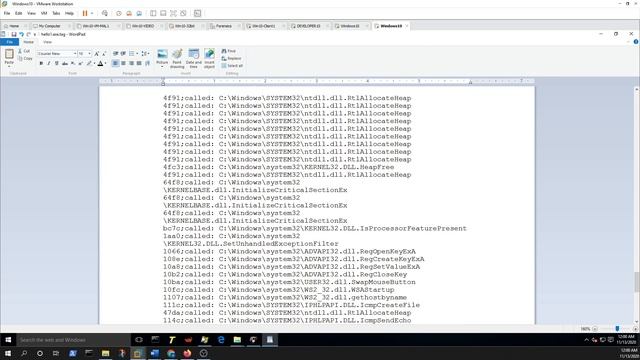Click Send Ctrl+Alt+Del toolbar icon in VMware
This screenshot has height=360, width=640.
coord(105,13)
